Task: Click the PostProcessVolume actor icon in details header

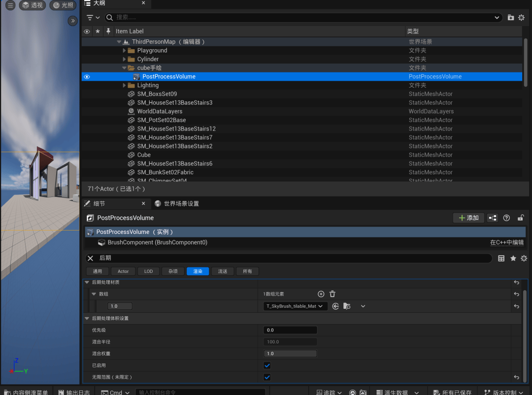Action: (x=90, y=218)
